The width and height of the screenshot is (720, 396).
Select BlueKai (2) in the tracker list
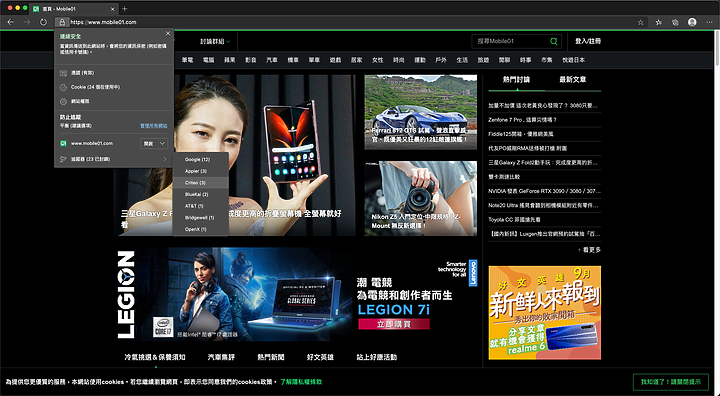click(x=201, y=194)
